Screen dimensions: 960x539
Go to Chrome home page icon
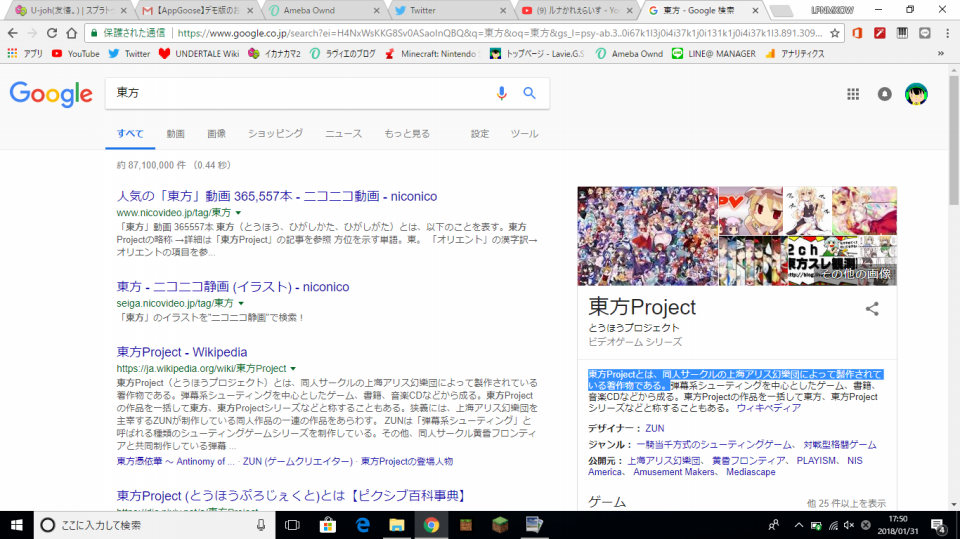pyautogui.click(x=72, y=33)
